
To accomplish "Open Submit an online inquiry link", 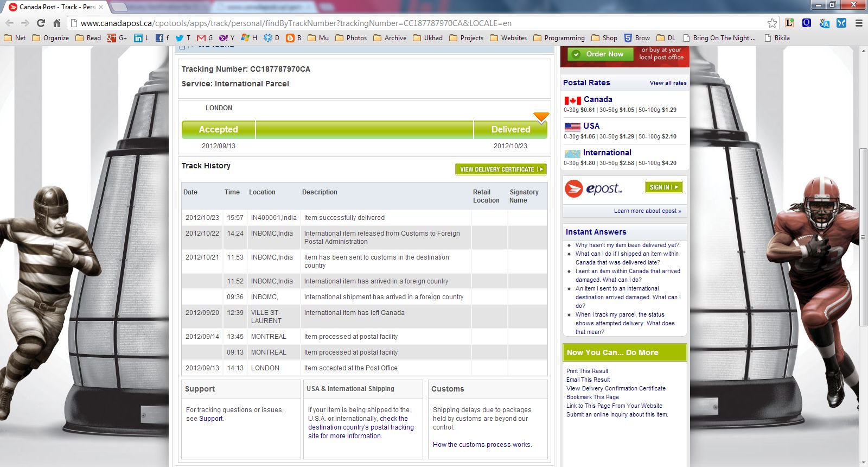I will 617,414.
